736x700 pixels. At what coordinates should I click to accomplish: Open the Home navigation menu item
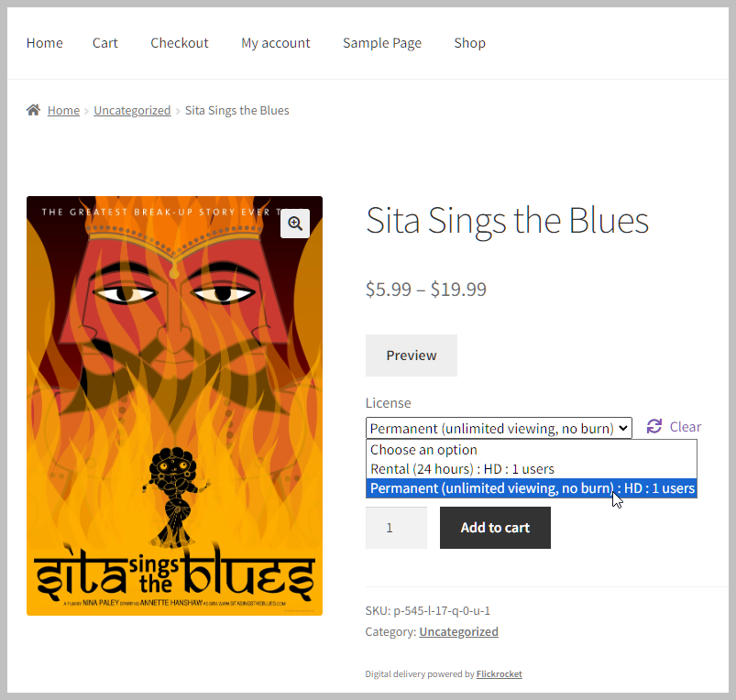[x=45, y=43]
